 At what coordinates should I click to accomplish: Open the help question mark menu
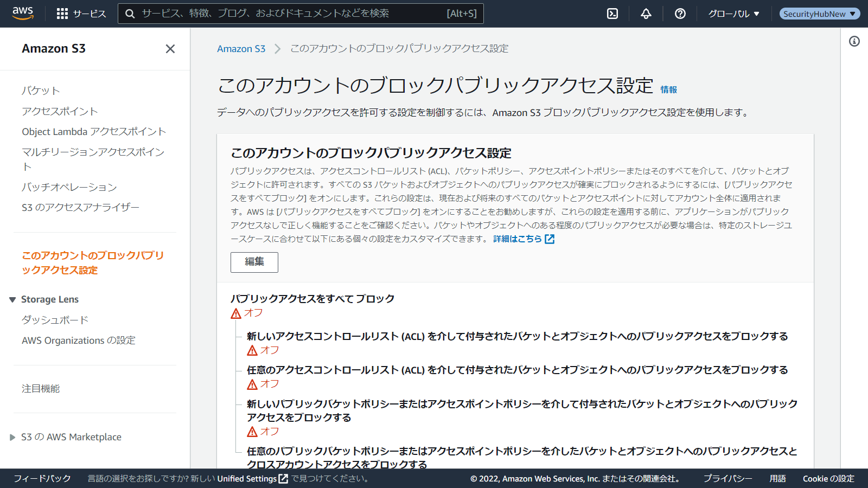680,14
